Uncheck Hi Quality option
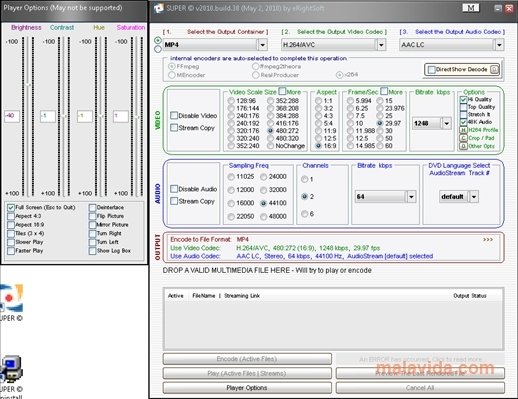This screenshot has width=518, height=399. pyautogui.click(x=463, y=100)
